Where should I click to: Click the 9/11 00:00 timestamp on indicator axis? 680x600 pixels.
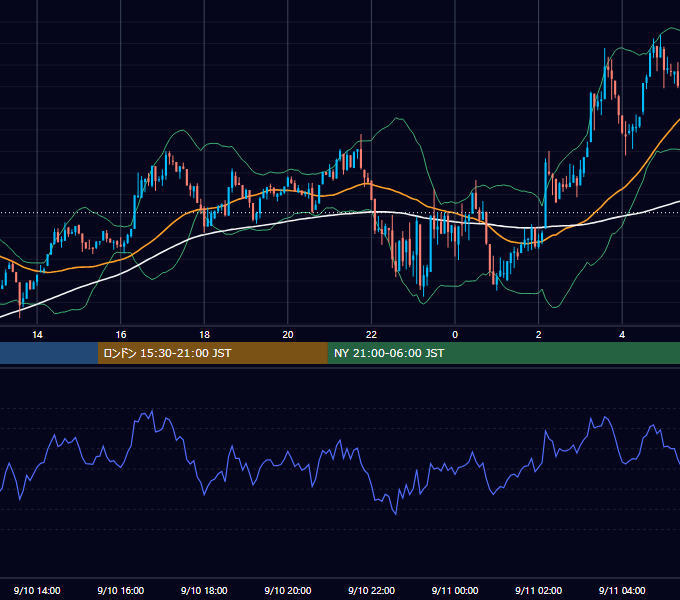[455, 590]
